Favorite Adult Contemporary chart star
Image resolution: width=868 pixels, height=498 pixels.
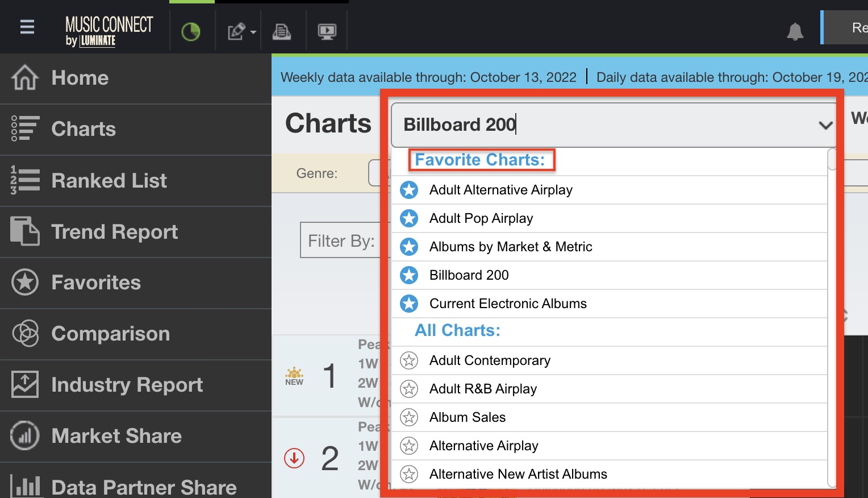[409, 360]
